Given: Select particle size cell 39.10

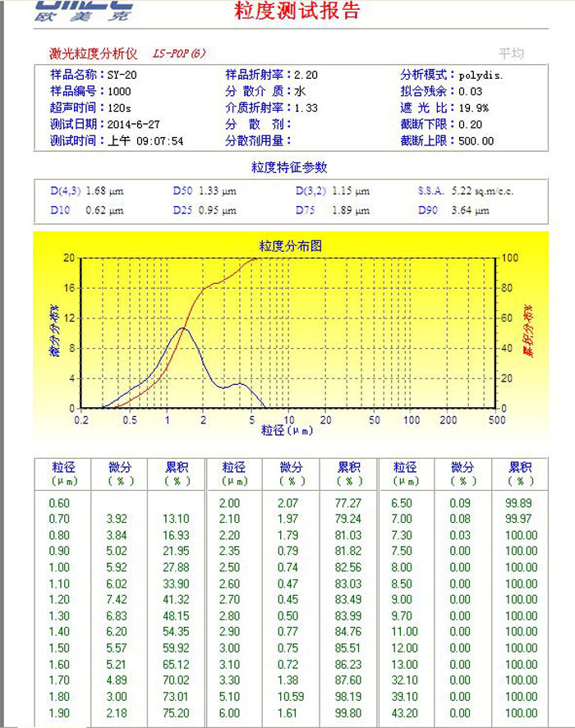Looking at the screenshot, I should [x=404, y=697].
